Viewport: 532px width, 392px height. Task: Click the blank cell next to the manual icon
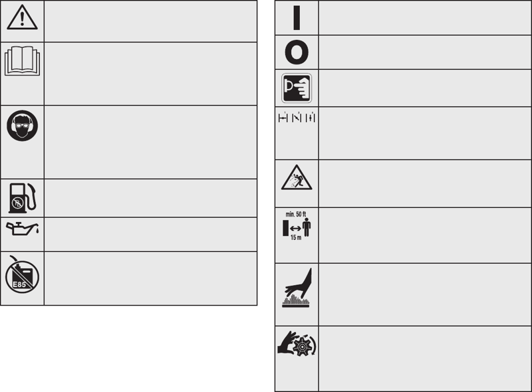[x=151, y=74]
